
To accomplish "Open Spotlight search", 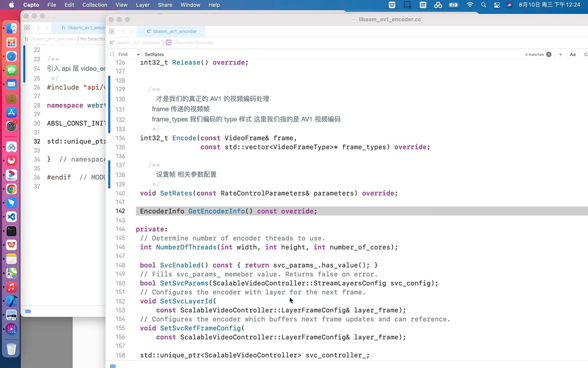I will coord(484,5).
